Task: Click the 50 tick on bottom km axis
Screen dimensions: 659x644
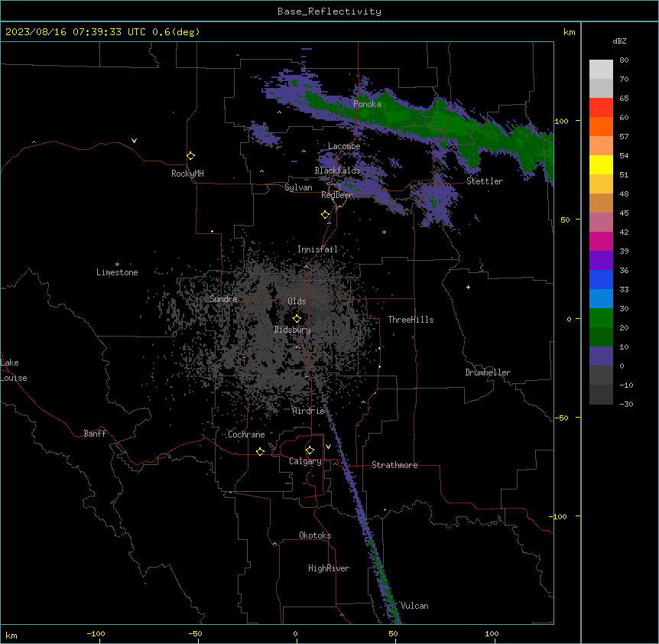Action: pos(394,633)
